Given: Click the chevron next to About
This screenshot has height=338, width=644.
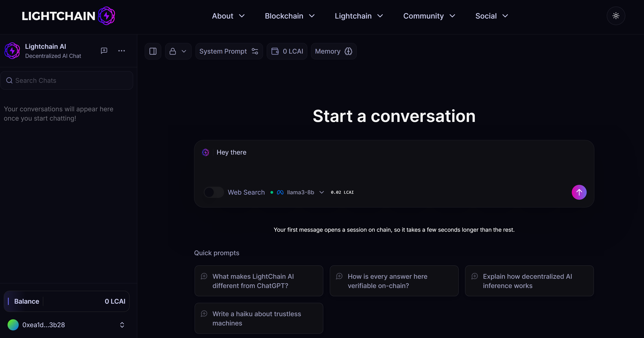Looking at the screenshot, I should (x=241, y=16).
